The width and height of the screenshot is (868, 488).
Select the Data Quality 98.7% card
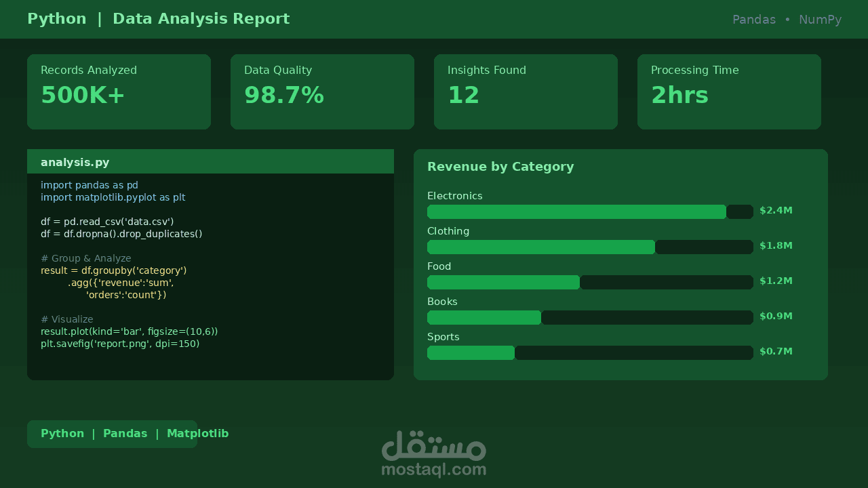322,91
